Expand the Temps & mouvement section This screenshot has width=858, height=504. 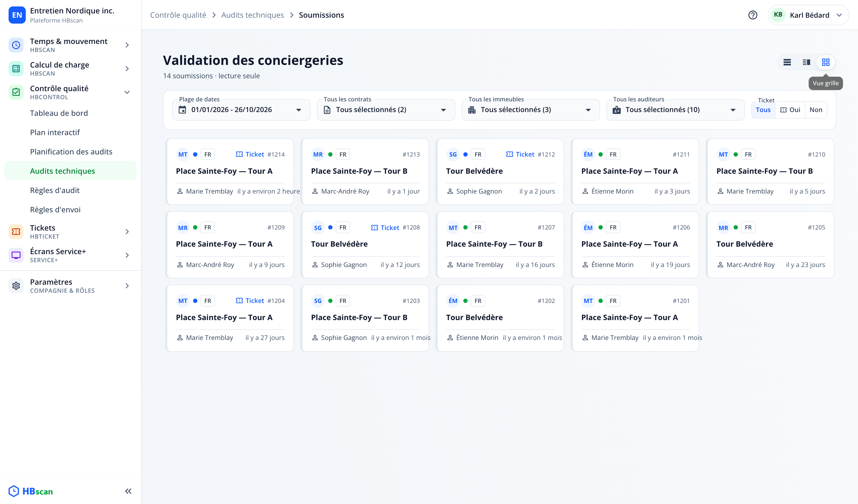(x=127, y=45)
